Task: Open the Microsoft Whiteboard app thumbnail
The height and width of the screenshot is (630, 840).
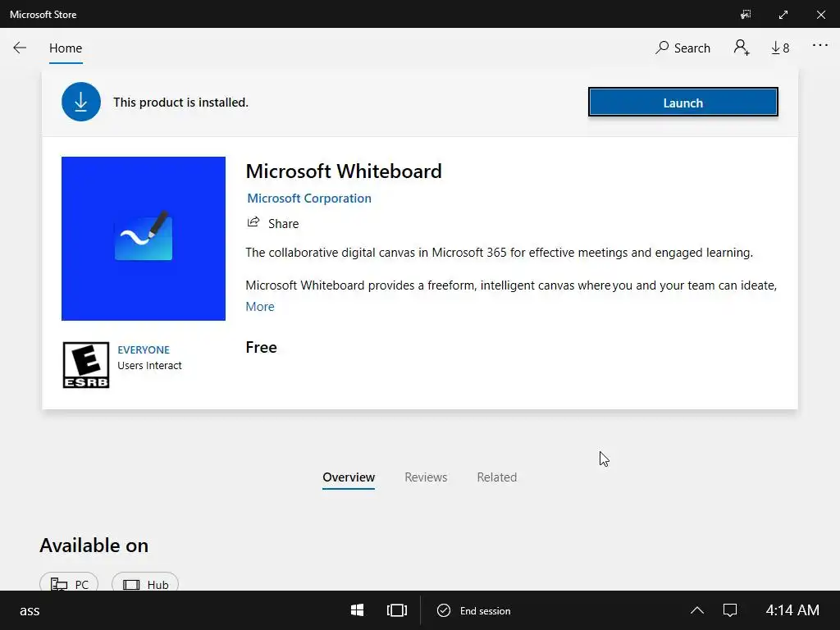Action: coord(144,239)
